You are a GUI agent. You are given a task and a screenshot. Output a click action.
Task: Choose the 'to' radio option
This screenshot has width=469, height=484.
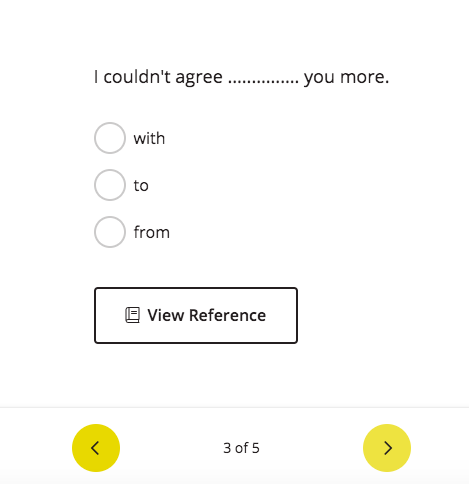point(110,185)
